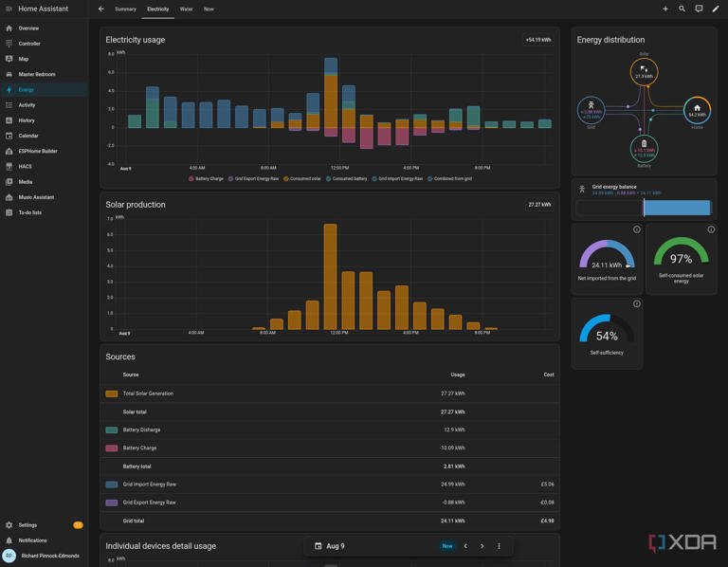This screenshot has height=567, width=728.
Task: Launch ESPHome Builder from sidebar
Action: (45, 151)
